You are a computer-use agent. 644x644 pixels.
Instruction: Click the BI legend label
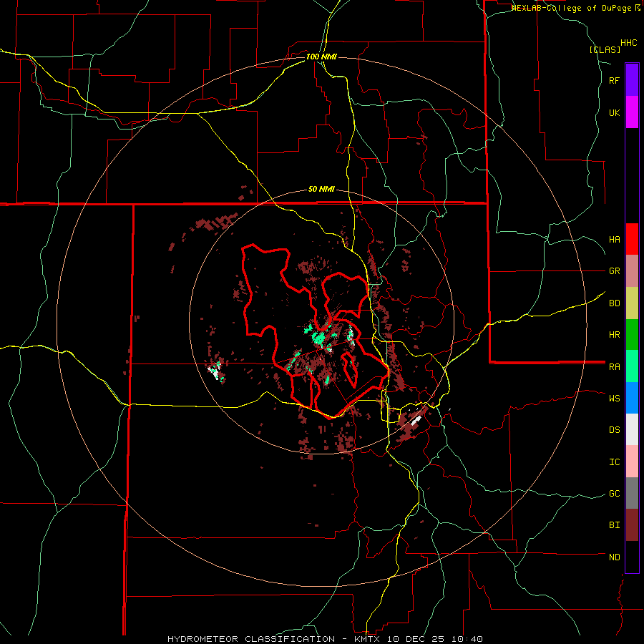pyautogui.click(x=614, y=525)
